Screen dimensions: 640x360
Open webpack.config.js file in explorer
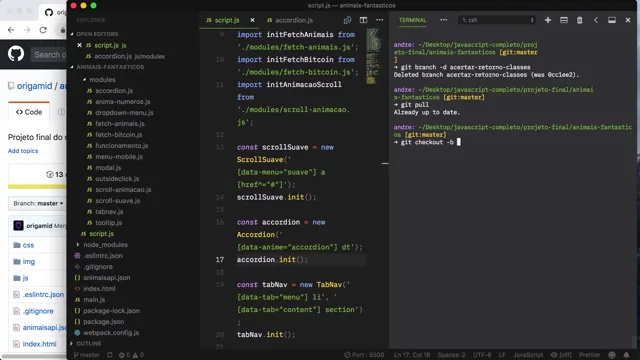[111, 333]
